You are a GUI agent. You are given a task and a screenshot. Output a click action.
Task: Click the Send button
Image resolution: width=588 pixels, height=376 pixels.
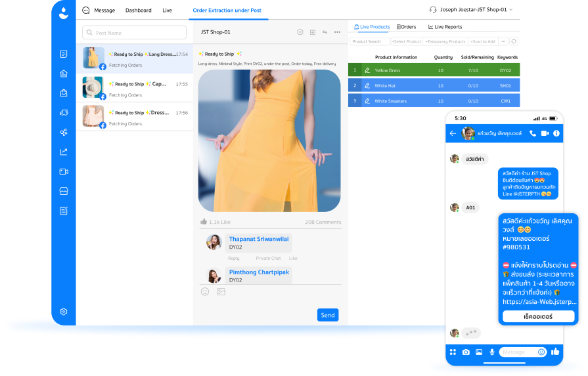(328, 315)
